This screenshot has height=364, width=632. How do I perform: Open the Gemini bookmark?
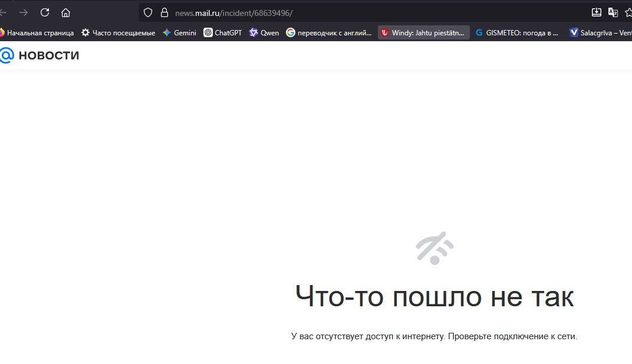pyautogui.click(x=179, y=32)
